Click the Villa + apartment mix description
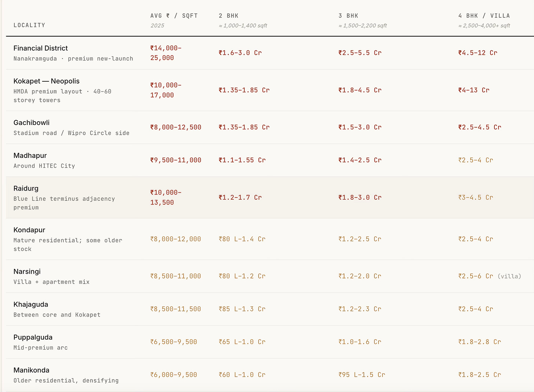The image size is (534, 392). (52, 282)
